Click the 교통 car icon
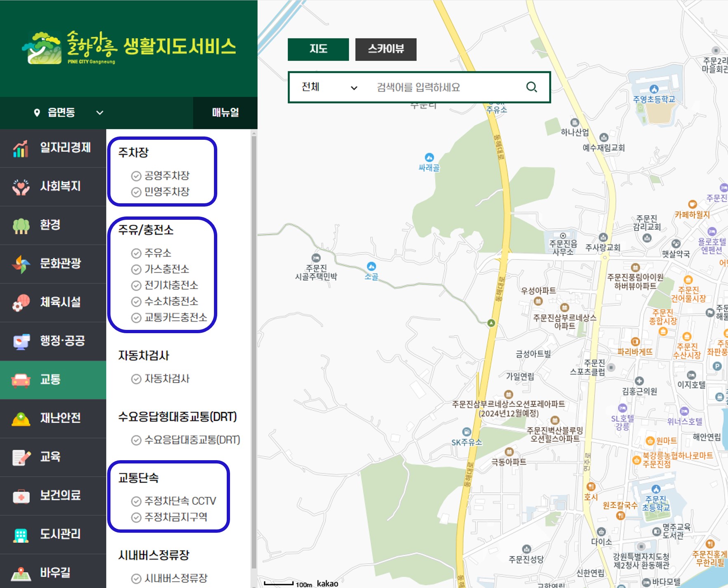 (21, 380)
